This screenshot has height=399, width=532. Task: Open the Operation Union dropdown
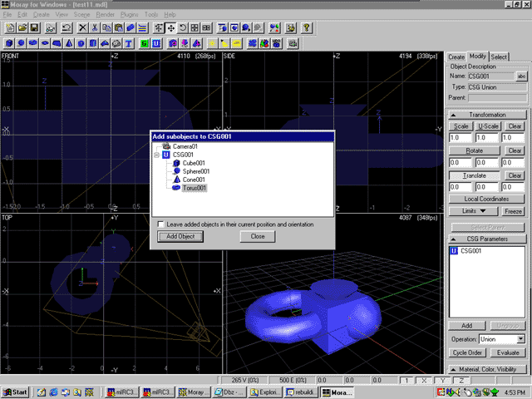click(x=520, y=339)
